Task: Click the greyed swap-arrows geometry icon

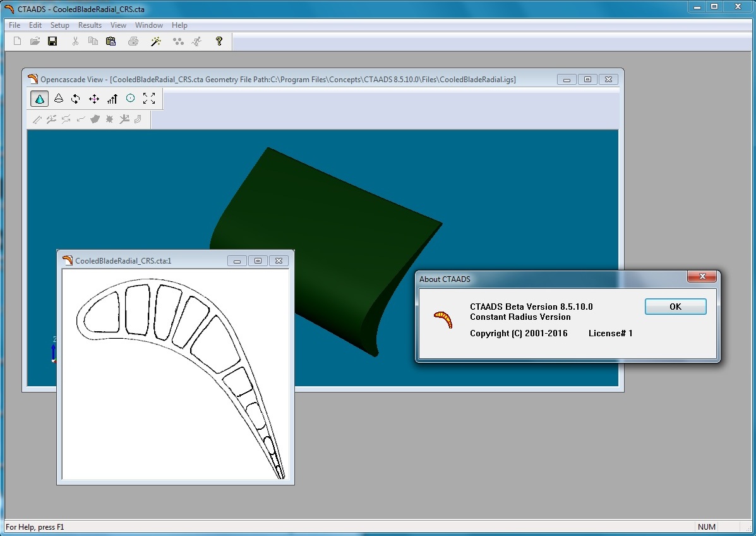Action: click(66, 119)
